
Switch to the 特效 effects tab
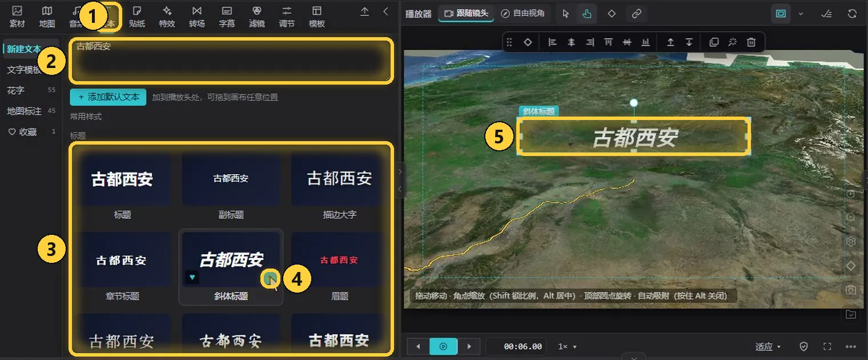[x=167, y=17]
